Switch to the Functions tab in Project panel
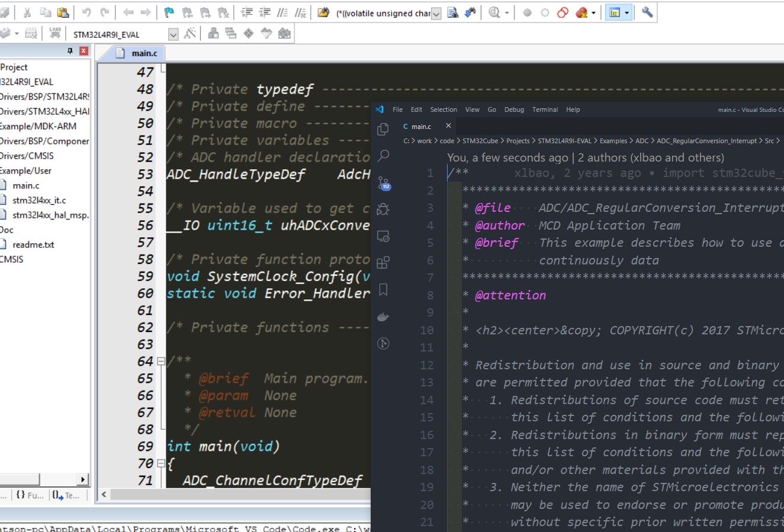This screenshot has height=532, width=784. coord(30,495)
